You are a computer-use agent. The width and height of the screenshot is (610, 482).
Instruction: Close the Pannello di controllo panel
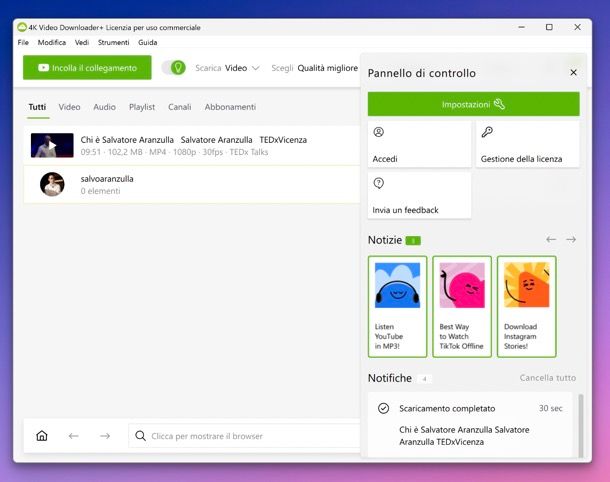[573, 73]
